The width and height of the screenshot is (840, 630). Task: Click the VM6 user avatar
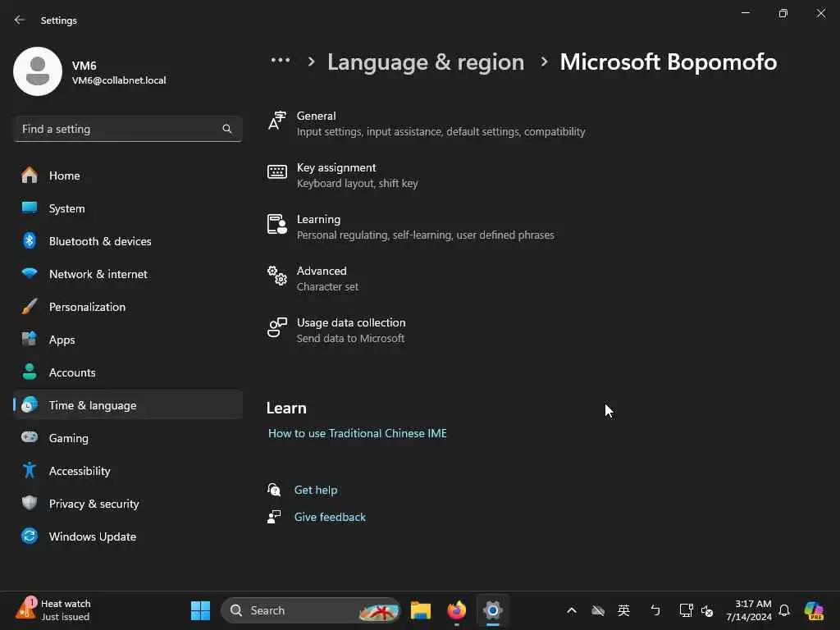pos(38,71)
